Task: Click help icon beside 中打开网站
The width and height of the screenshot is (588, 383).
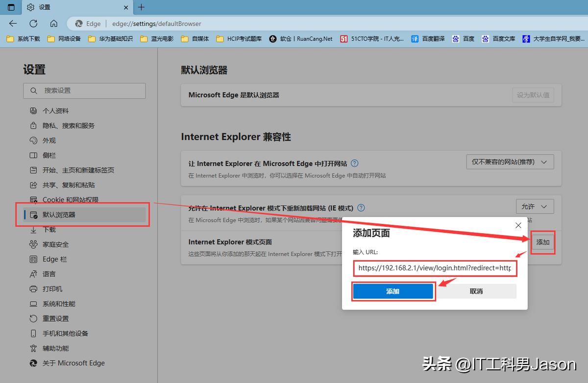Action: point(355,164)
